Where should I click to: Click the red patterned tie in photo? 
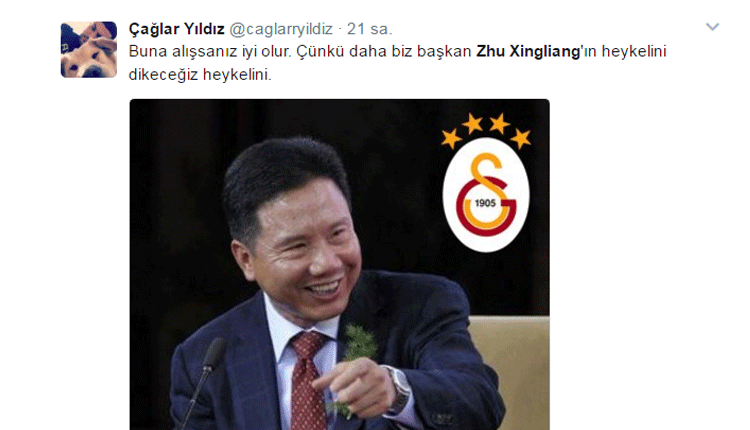coord(307,380)
